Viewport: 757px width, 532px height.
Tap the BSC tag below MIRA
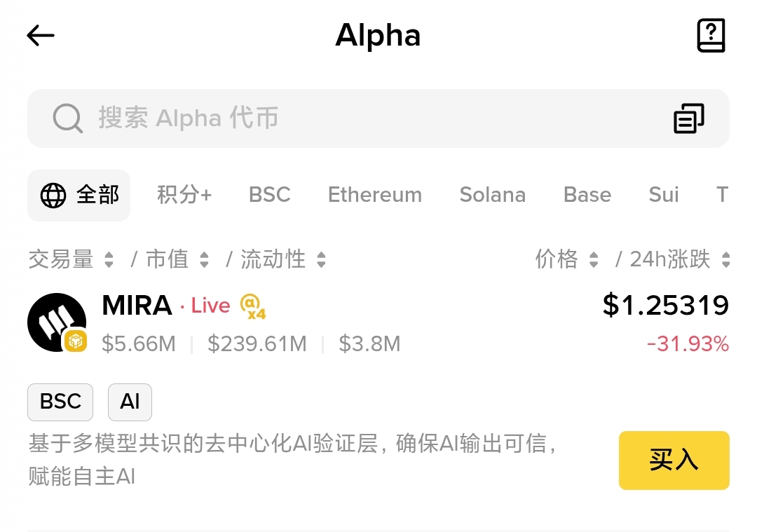pos(60,402)
